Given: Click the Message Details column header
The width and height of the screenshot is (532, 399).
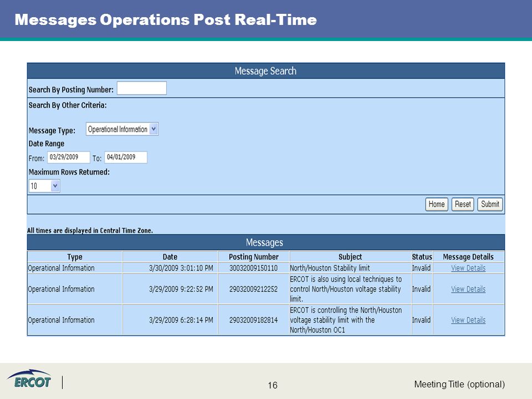Looking at the screenshot, I should (x=468, y=257).
